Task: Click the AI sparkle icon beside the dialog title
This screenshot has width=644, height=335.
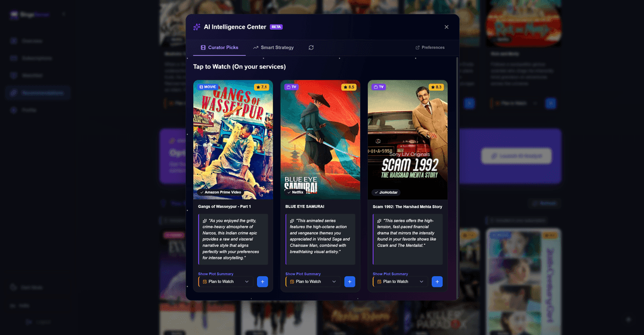Action: 197,27
